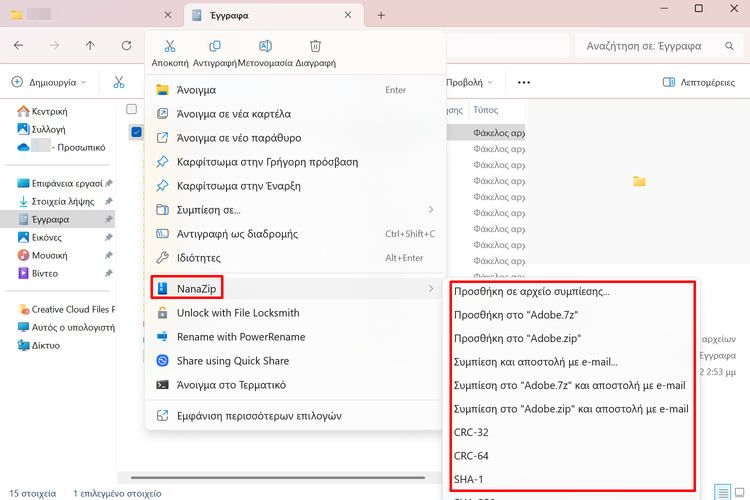Choose Συμπίεση στο "Adobe.zip" και αποστολή με e-mail

tap(572, 409)
